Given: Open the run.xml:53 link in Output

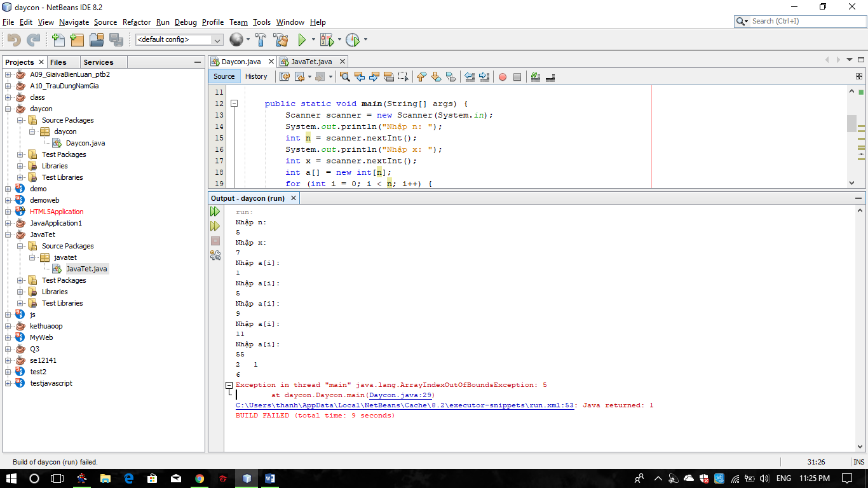Looking at the screenshot, I should pyautogui.click(x=404, y=405).
